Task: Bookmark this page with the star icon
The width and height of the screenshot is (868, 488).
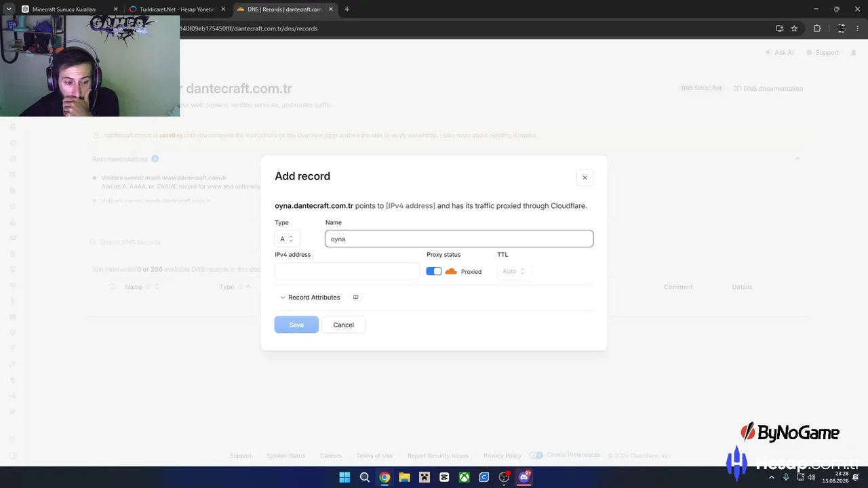Action: [x=794, y=28]
